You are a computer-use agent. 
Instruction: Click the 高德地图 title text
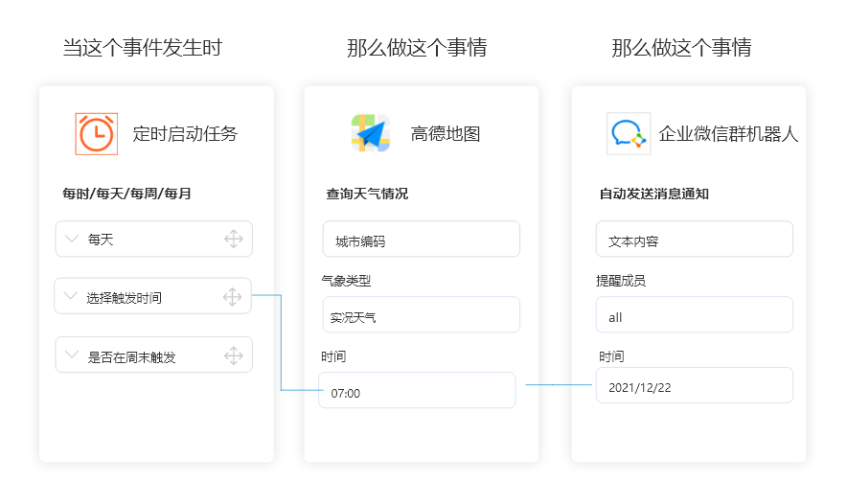tap(446, 134)
